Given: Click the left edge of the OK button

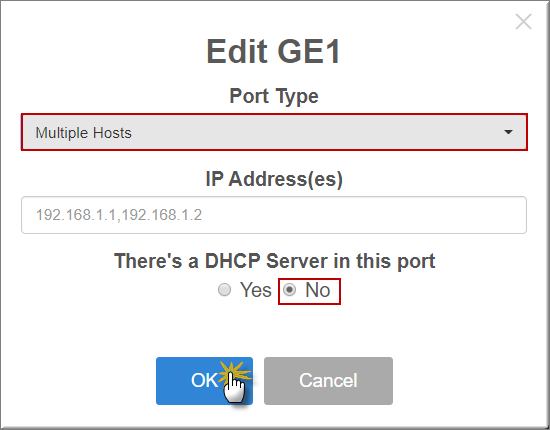Looking at the screenshot, I should 162,381.
